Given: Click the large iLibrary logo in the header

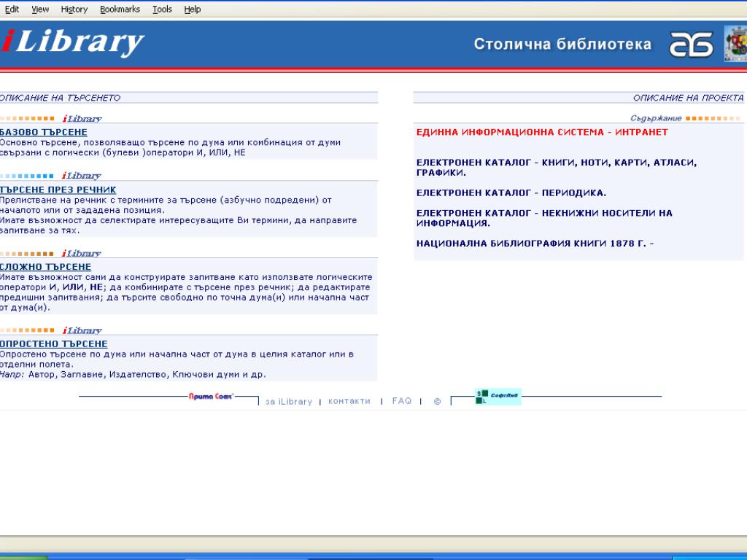Looking at the screenshot, I should [x=72, y=43].
